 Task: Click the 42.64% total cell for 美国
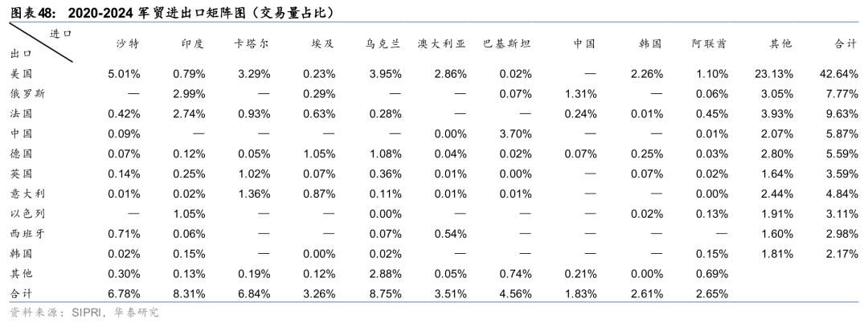[838, 74]
